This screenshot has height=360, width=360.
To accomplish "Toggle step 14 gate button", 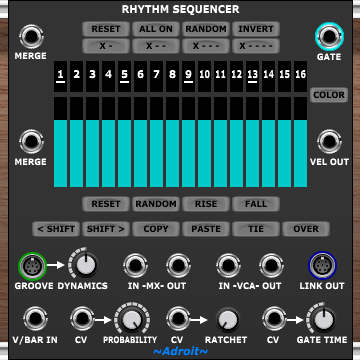I will 268,76.
